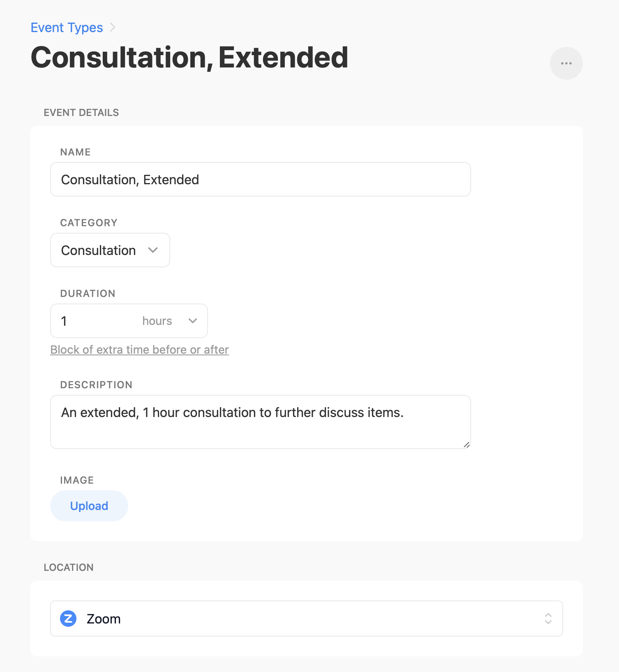The image size is (619, 672).
Task: Click the large Consultation, Extended page heading
Action: click(x=189, y=57)
